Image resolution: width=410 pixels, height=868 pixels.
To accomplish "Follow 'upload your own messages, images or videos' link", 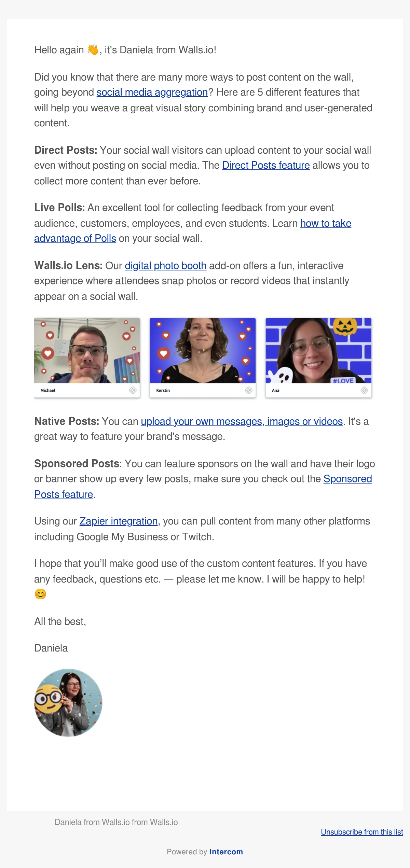I will (x=242, y=421).
